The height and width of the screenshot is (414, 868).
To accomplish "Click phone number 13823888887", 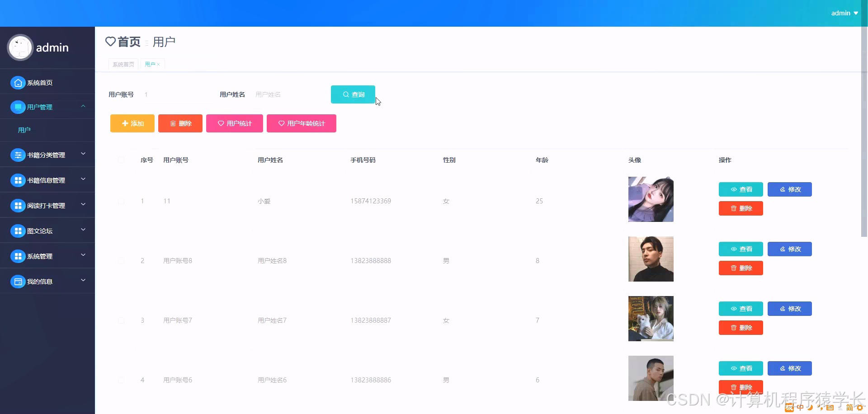I will (371, 320).
